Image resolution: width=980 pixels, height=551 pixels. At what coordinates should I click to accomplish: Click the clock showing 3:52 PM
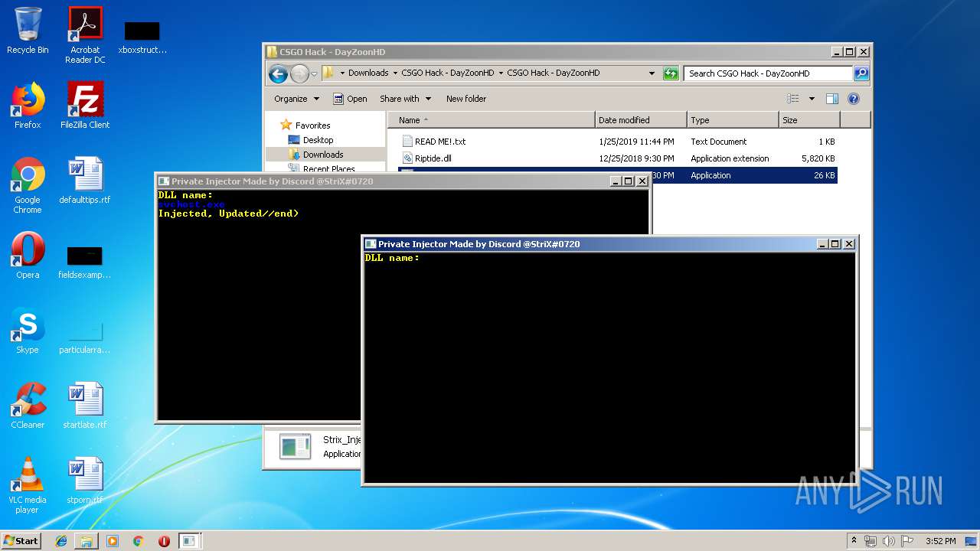[940, 541]
